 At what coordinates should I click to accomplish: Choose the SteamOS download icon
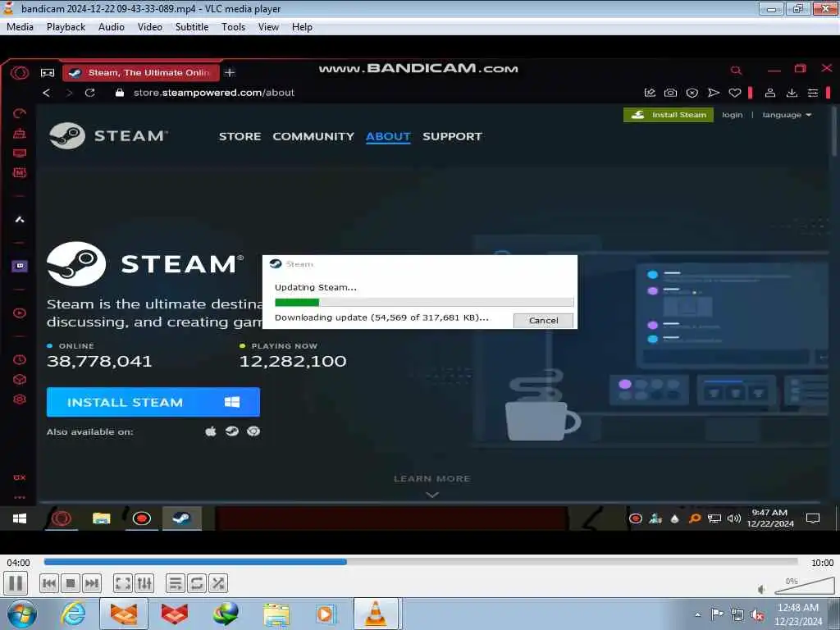[x=232, y=431]
